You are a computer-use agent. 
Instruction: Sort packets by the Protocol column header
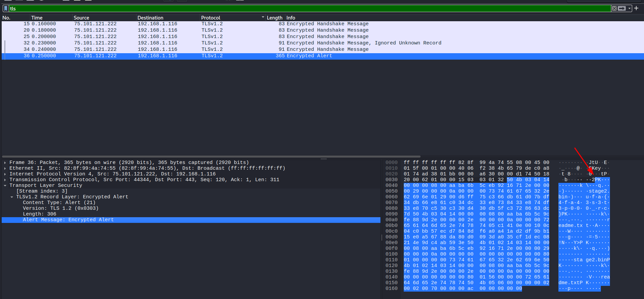tap(233, 18)
